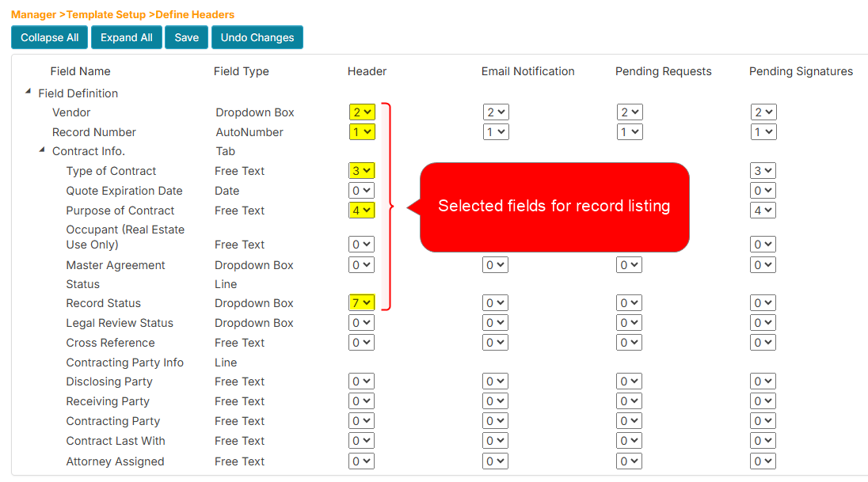Open the Manager breadcrumb link

(33, 13)
